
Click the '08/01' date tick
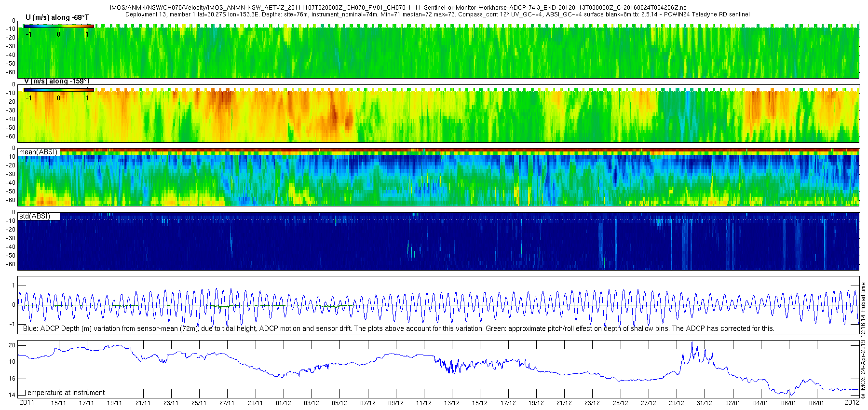pos(816,403)
